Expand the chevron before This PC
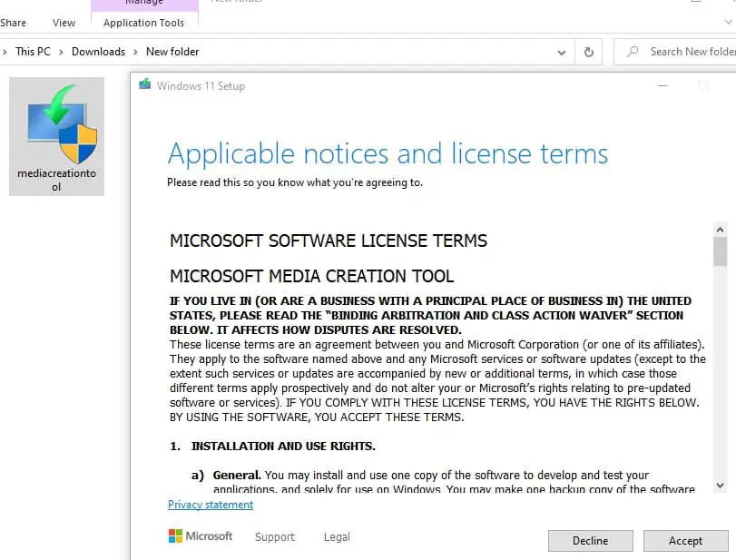 click(x=5, y=52)
